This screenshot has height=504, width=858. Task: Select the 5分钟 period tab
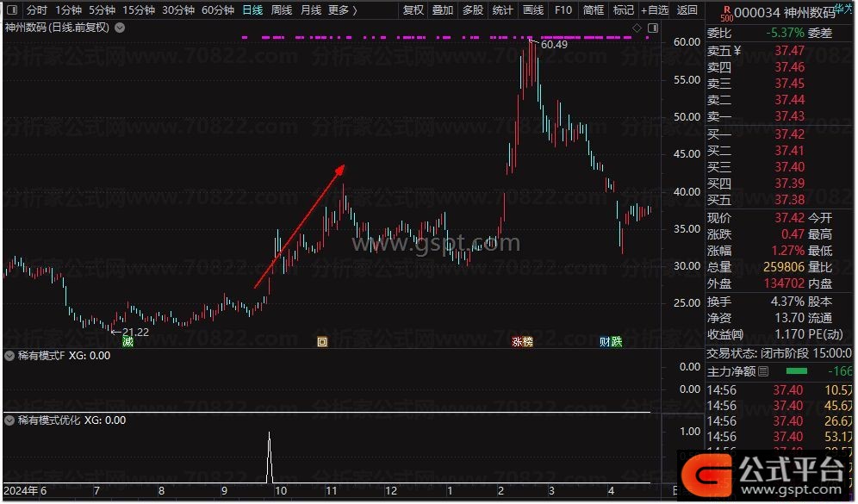103,9
